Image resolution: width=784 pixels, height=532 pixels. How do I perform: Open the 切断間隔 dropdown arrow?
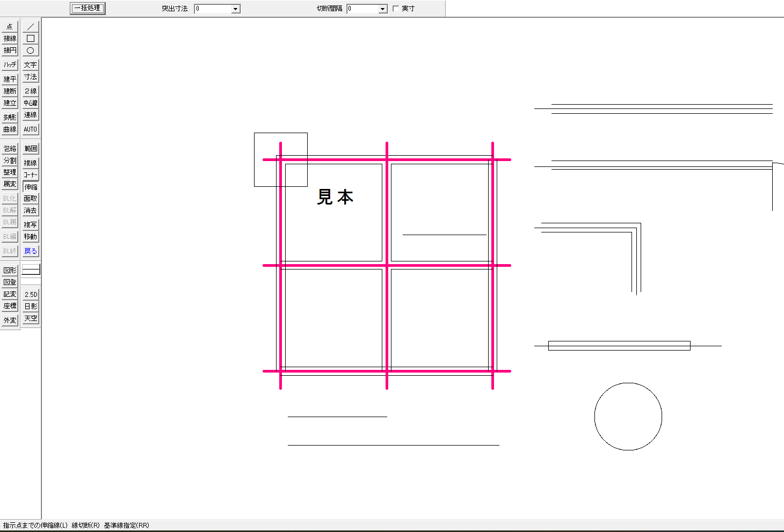tap(382, 9)
